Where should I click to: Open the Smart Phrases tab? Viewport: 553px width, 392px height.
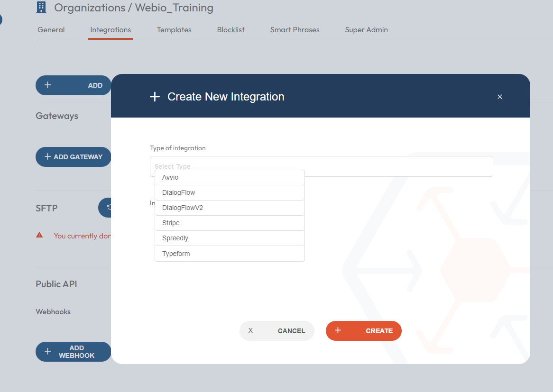point(295,30)
